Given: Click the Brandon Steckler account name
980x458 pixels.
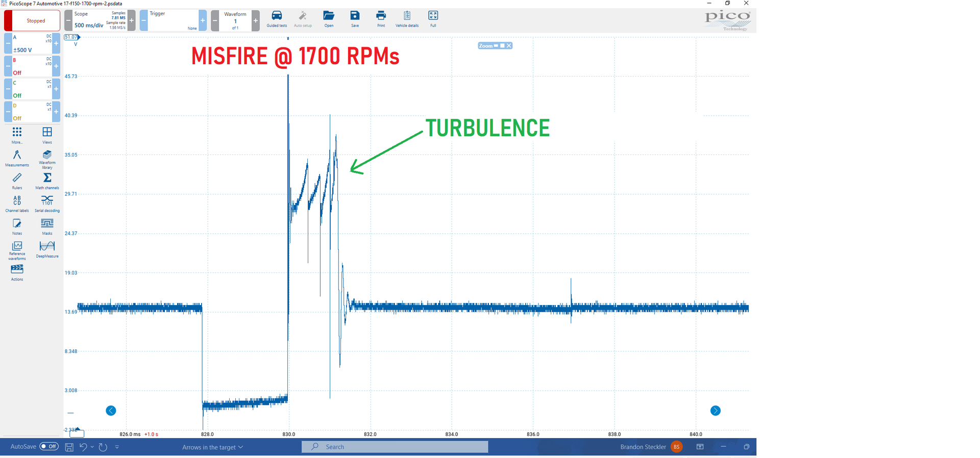Looking at the screenshot, I should (x=643, y=447).
